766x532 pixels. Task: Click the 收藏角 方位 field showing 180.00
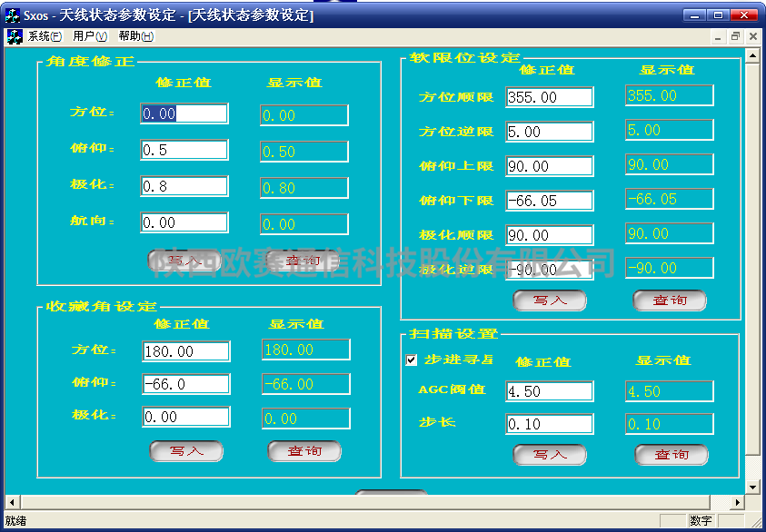point(186,351)
